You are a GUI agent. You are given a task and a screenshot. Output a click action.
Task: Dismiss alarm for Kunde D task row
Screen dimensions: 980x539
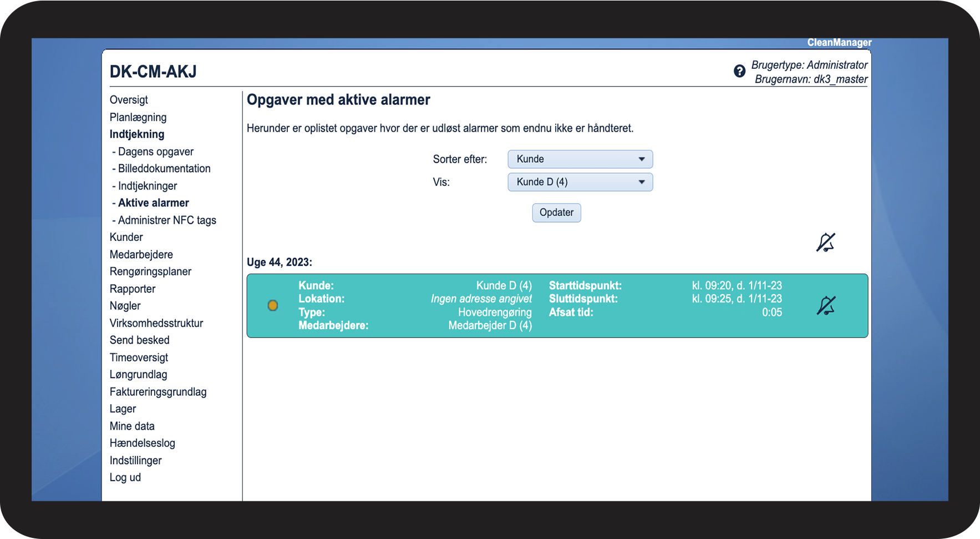click(x=825, y=306)
